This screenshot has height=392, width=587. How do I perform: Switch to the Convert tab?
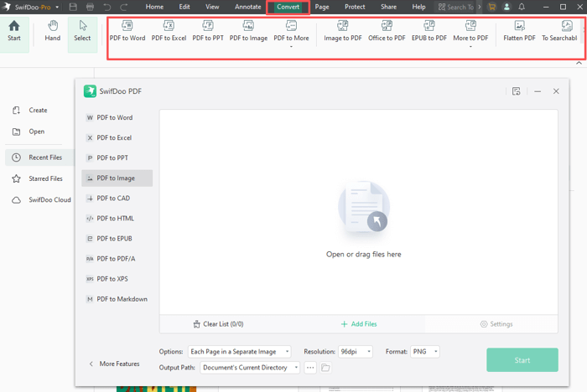(x=288, y=7)
